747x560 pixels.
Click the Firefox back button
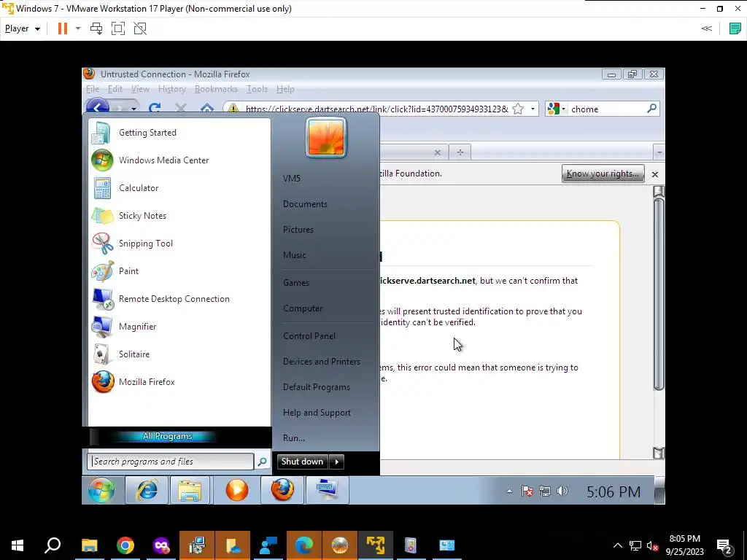pos(98,108)
